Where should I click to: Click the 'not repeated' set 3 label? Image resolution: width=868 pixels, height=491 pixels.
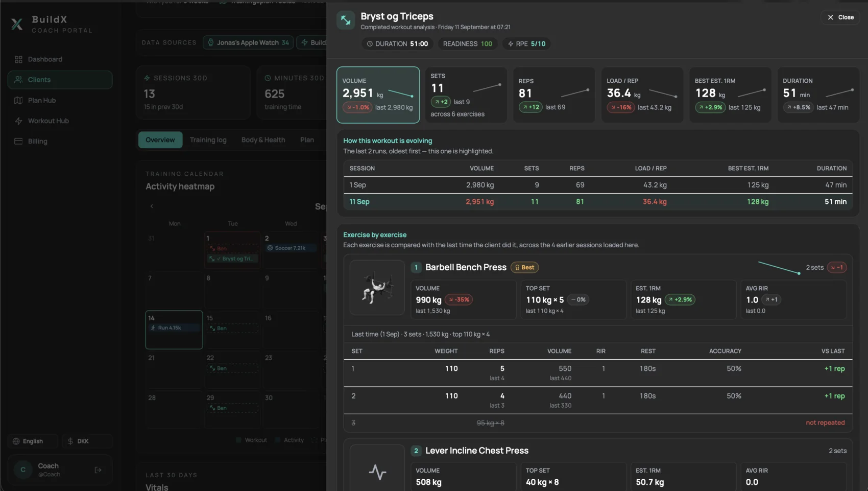(x=825, y=423)
